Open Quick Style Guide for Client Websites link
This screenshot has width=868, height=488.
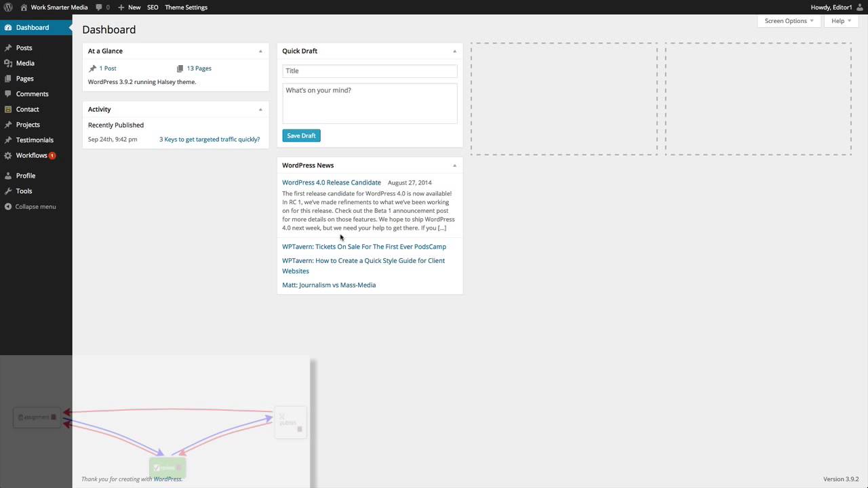(363, 266)
